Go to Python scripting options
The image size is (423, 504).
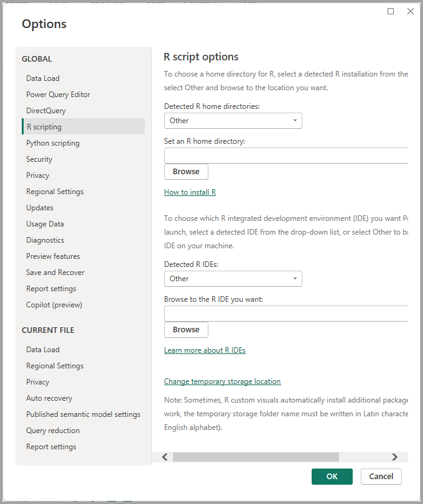pos(53,143)
